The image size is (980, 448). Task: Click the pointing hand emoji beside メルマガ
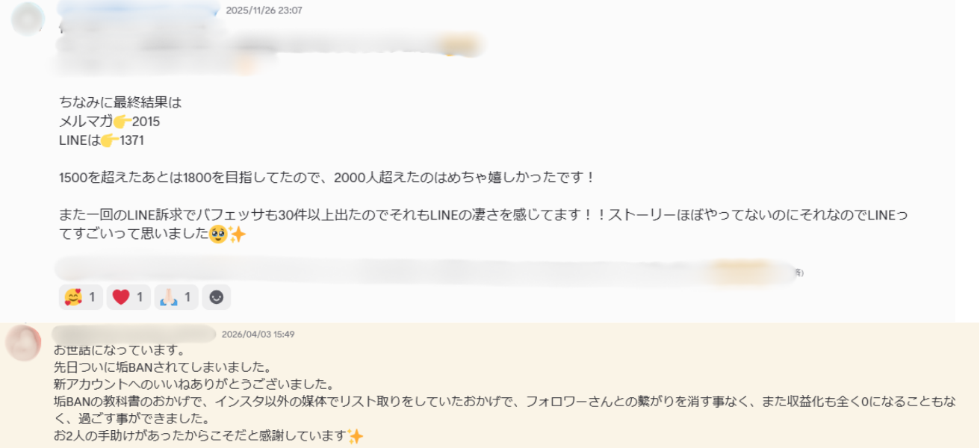click(x=122, y=122)
